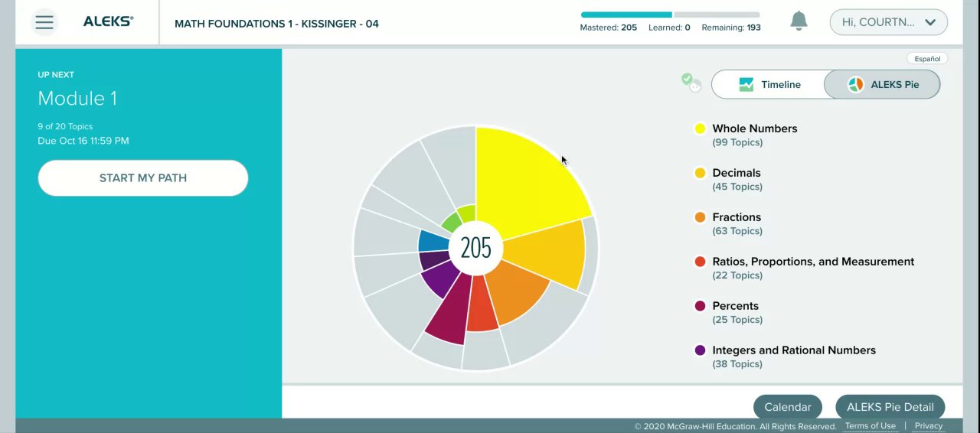Viewport: 980px width, 433px height.
Task: Click the red-orange pie slice
Action: 482,306
